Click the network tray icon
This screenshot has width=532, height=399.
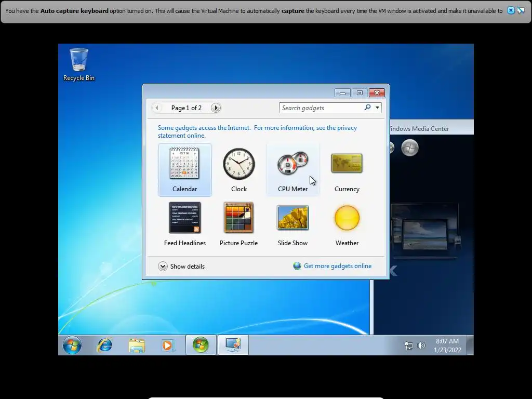click(x=409, y=345)
